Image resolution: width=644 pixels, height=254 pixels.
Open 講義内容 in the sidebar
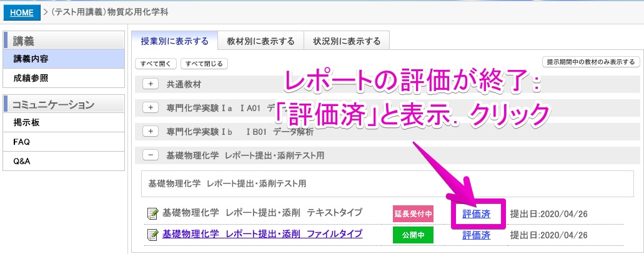64,59
